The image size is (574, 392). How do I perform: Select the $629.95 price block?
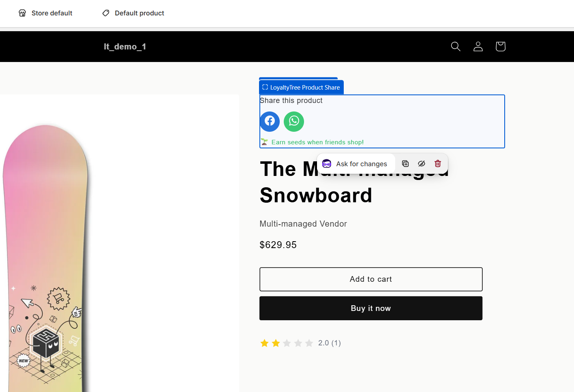(278, 245)
